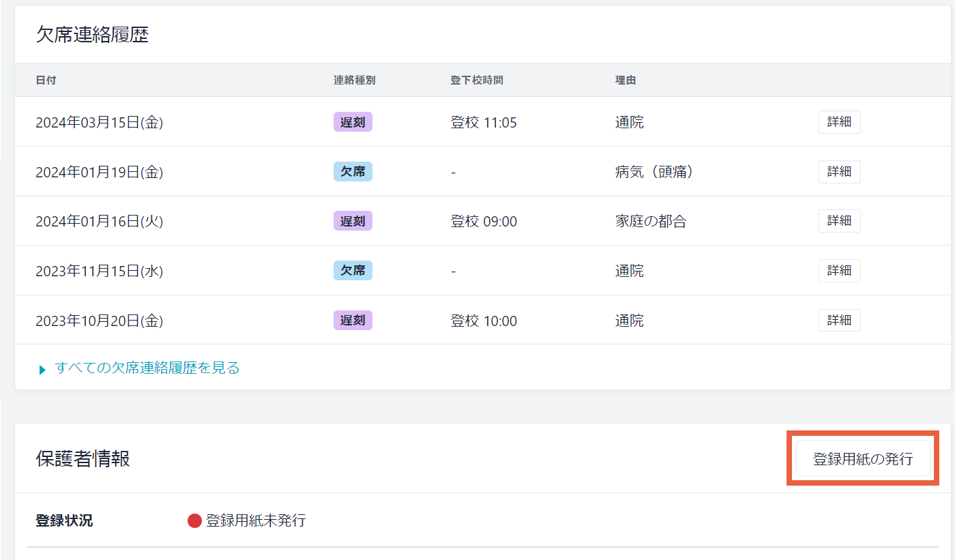Screen dimensions: 955x560
Task: Click the 登校 11:05 time cell
Action: [x=484, y=123]
